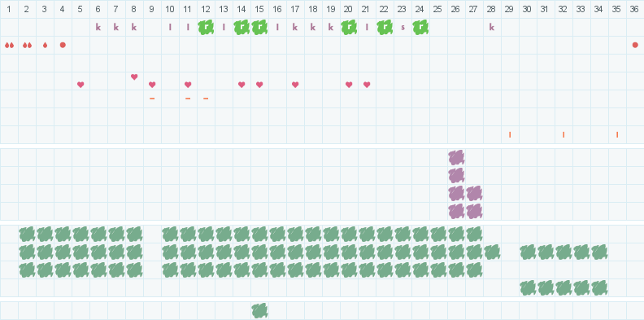
Task: Click the green scribble in the bottom row, day 15
Action: pos(259,310)
